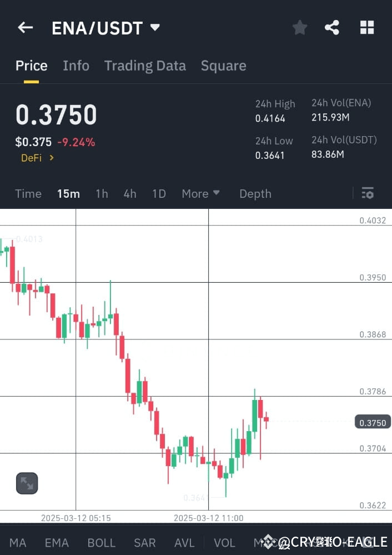Open the 1D interval option

coord(158,193)
